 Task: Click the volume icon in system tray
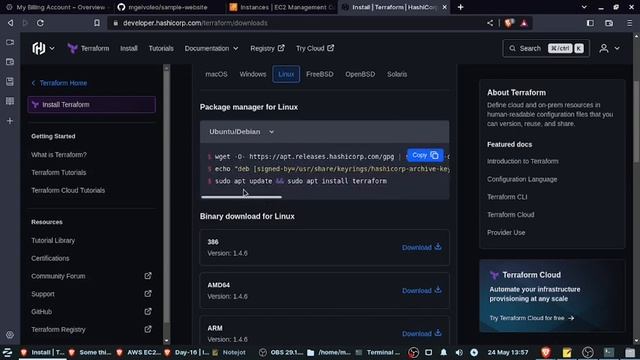459,352
